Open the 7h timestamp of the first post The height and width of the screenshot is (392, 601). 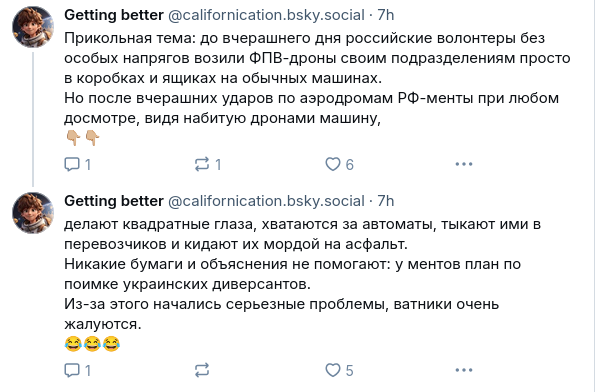pyautogui.click(x=386, y=15)
